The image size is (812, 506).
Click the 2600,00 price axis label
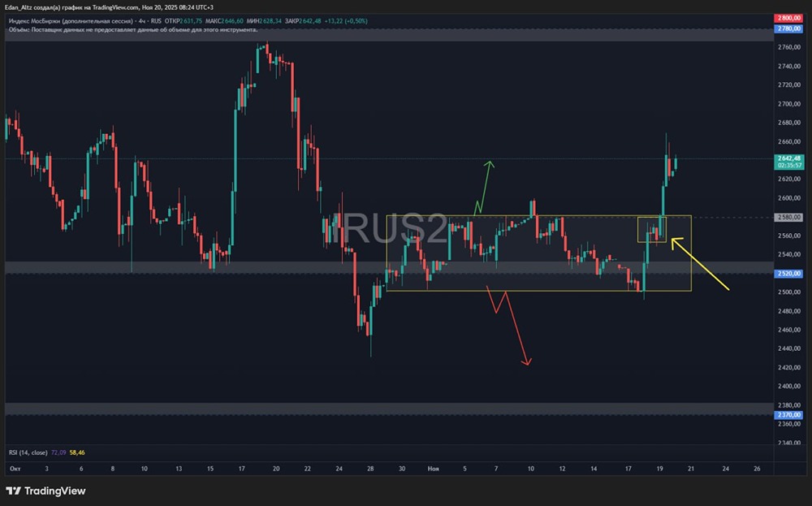pyautogui.click(x=789, y=198)
